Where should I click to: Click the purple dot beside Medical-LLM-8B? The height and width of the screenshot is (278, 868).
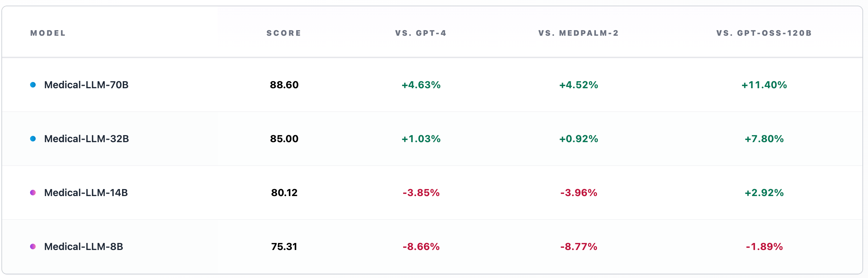coord(33,246)
